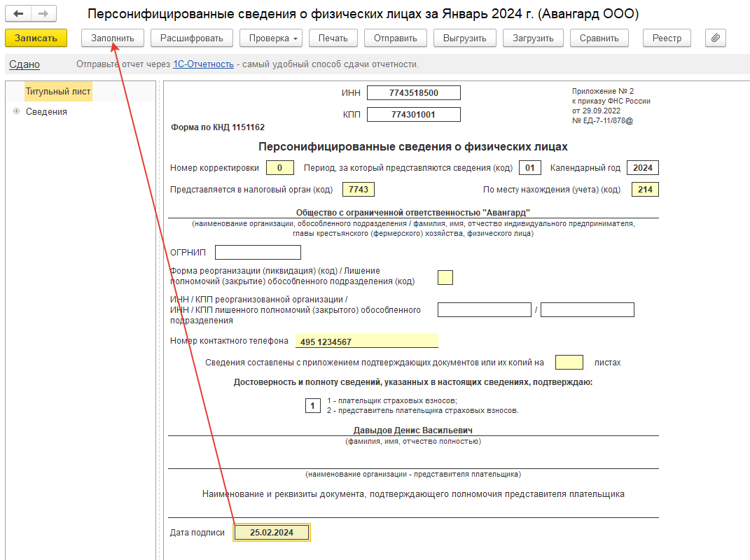
Task: Go back with the left arrow
Action: tap(18, 13)
